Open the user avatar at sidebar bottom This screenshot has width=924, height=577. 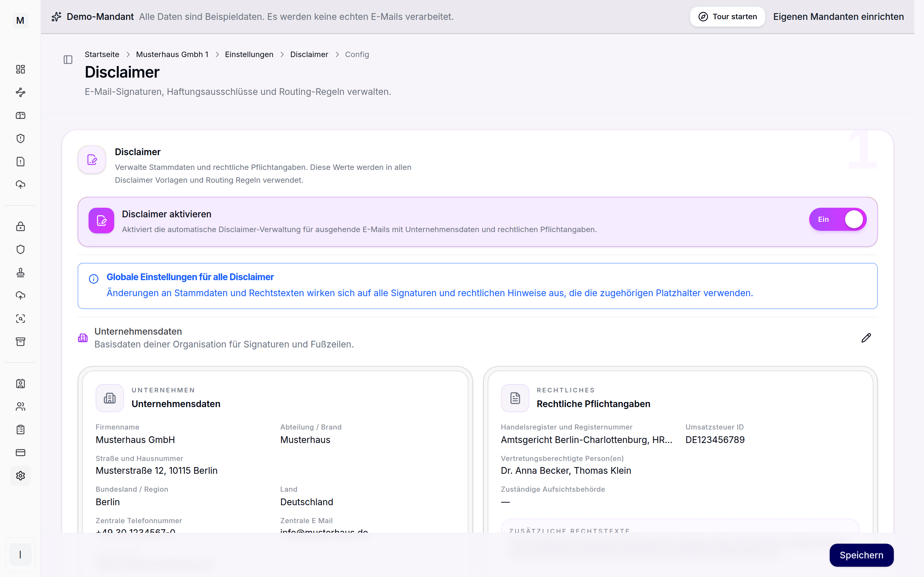[20, 555]
